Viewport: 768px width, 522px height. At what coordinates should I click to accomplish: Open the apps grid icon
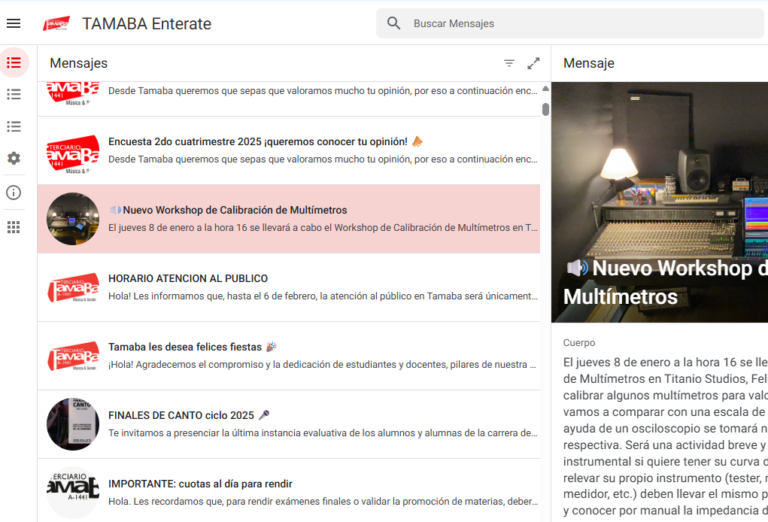(13, 227)
